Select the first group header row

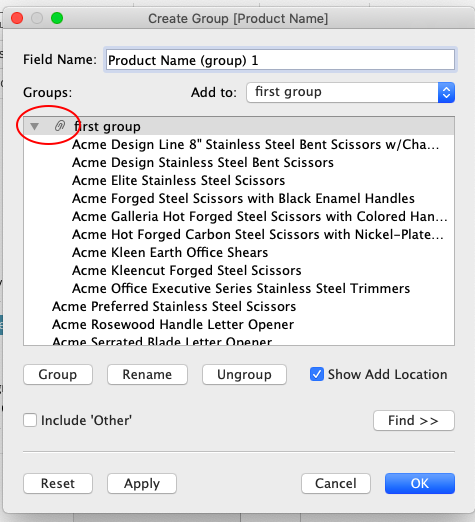coord(239,126)
